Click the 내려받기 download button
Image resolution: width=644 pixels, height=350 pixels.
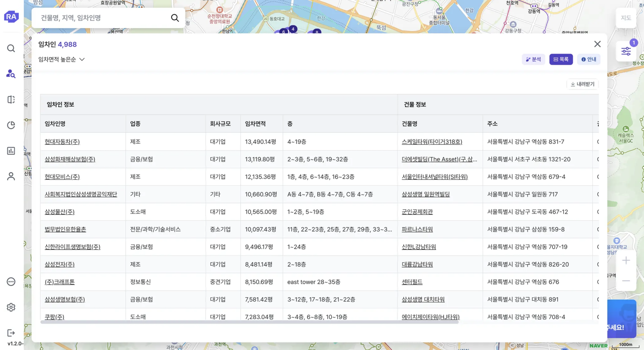point(582,84)
